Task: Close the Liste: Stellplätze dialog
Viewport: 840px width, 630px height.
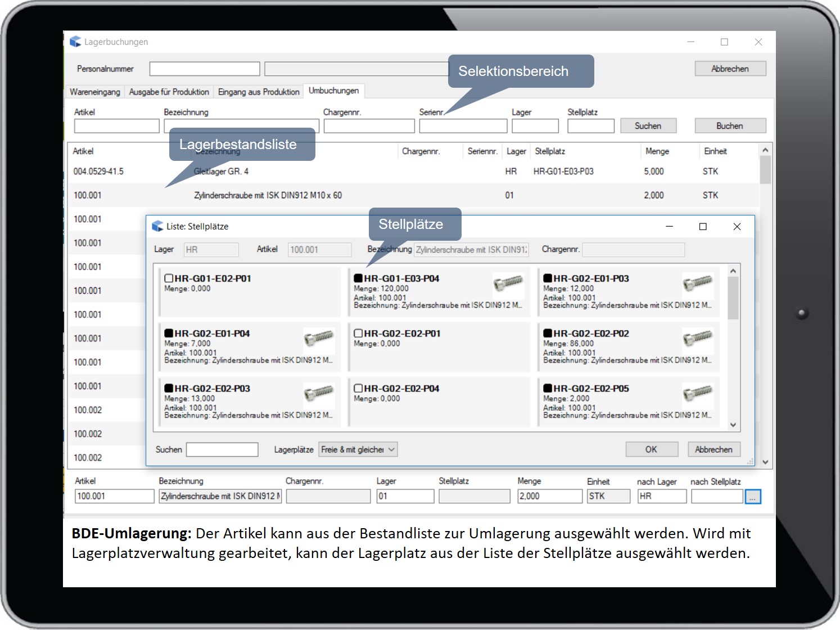Action: click(737, 226)
